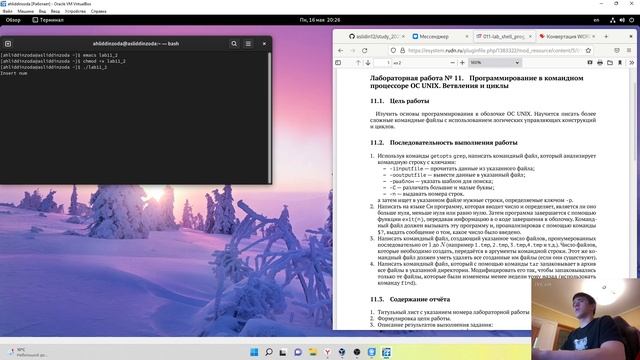Close the Мессенджер browser tab
640x360 pixels.
(467, 36)
